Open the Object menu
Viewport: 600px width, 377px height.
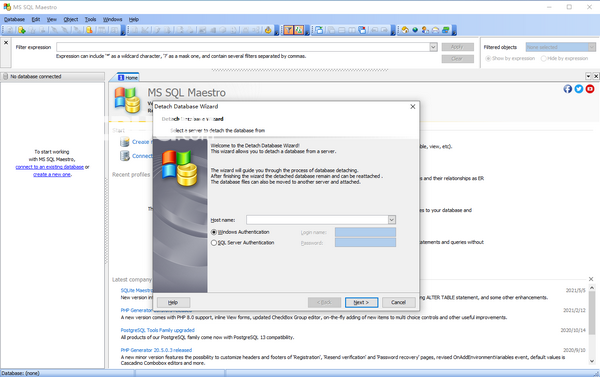71,19
